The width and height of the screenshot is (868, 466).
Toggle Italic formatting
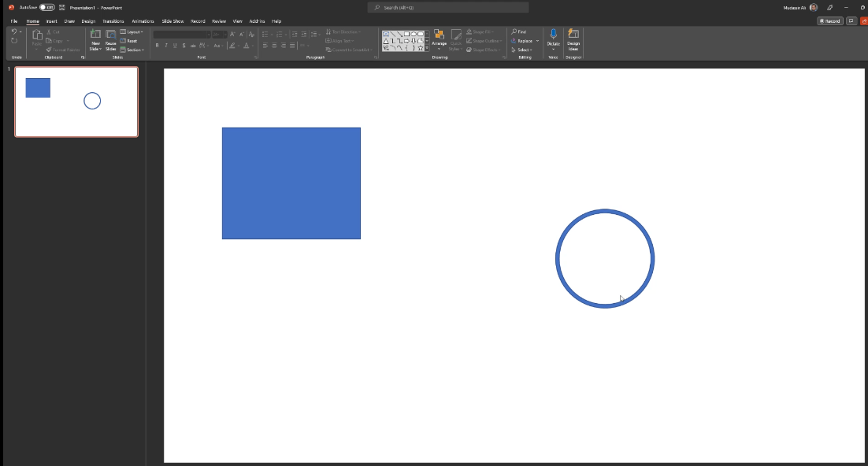pyautogui.click(x=166, y=46)
